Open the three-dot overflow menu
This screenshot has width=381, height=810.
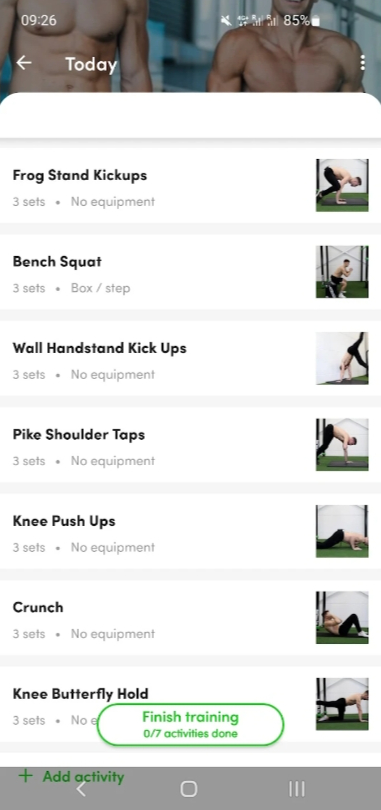[362, 63]
